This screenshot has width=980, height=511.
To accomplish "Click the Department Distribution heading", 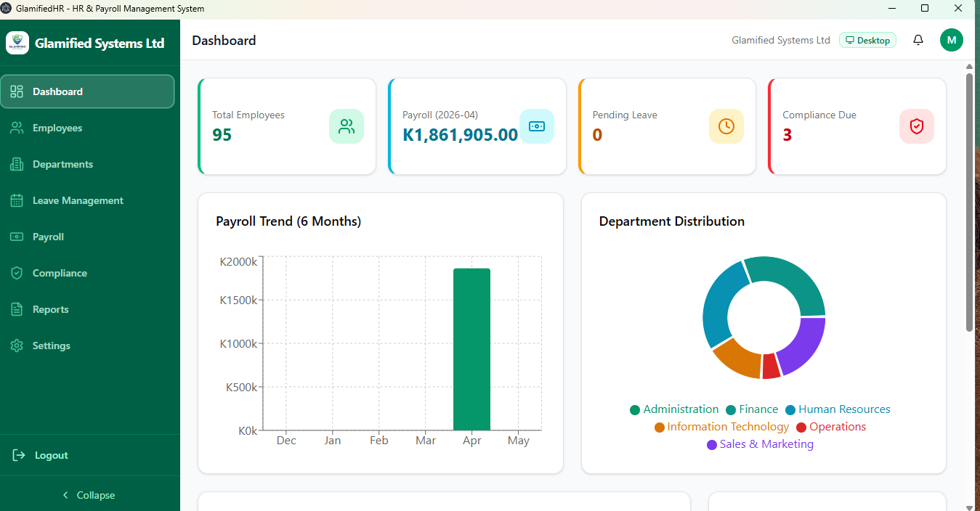I will [672, 221].
